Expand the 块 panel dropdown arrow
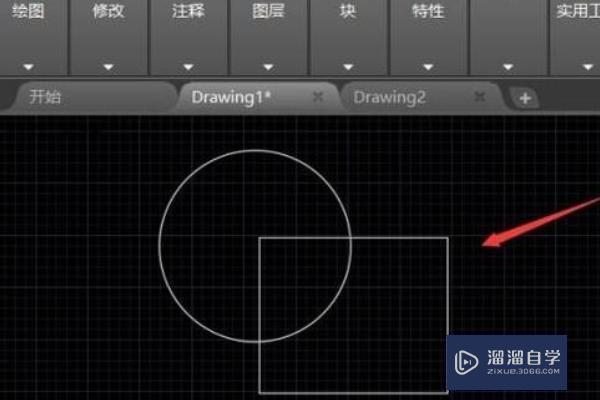This screenshot has width=600, height=400. (x=348, y=67)
